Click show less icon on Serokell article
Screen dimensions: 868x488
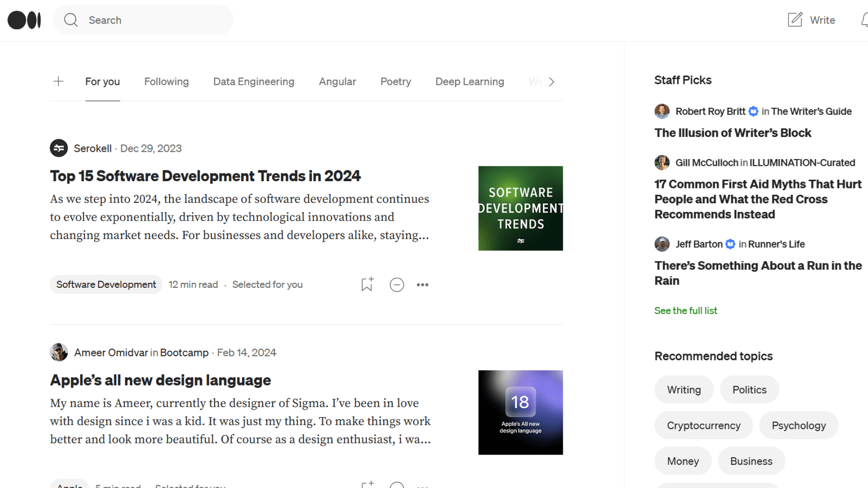pos(396,285)
